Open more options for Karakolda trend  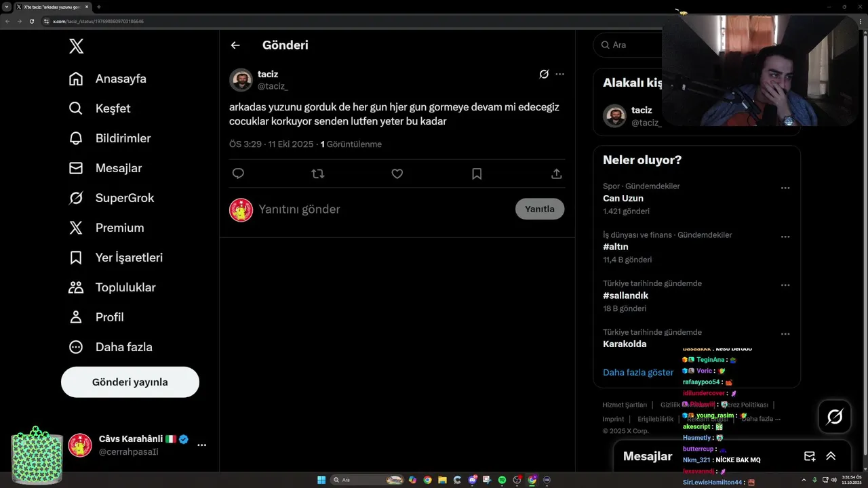pos(785,333)
